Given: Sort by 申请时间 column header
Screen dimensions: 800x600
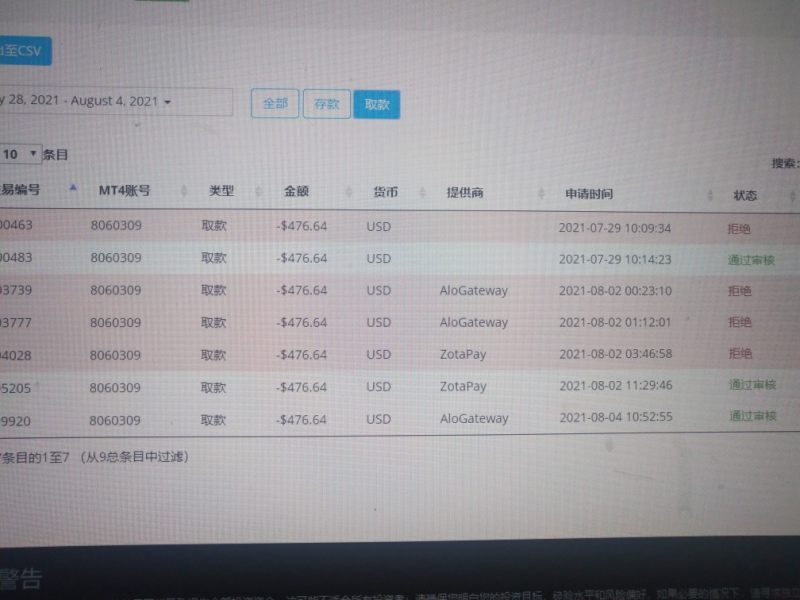Looking at the screenshot, I should click(589, 194).
